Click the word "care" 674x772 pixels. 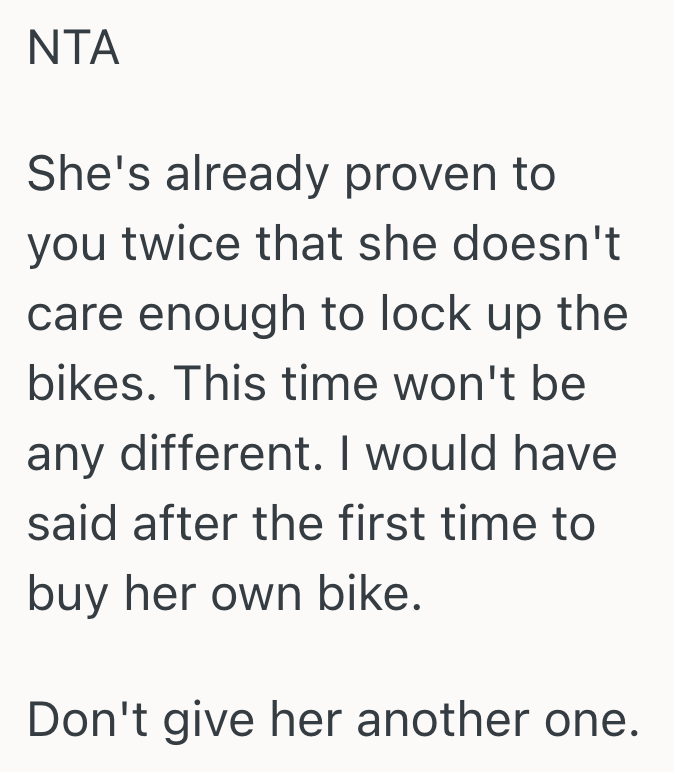pyautogui.click(x=73, y=316)
